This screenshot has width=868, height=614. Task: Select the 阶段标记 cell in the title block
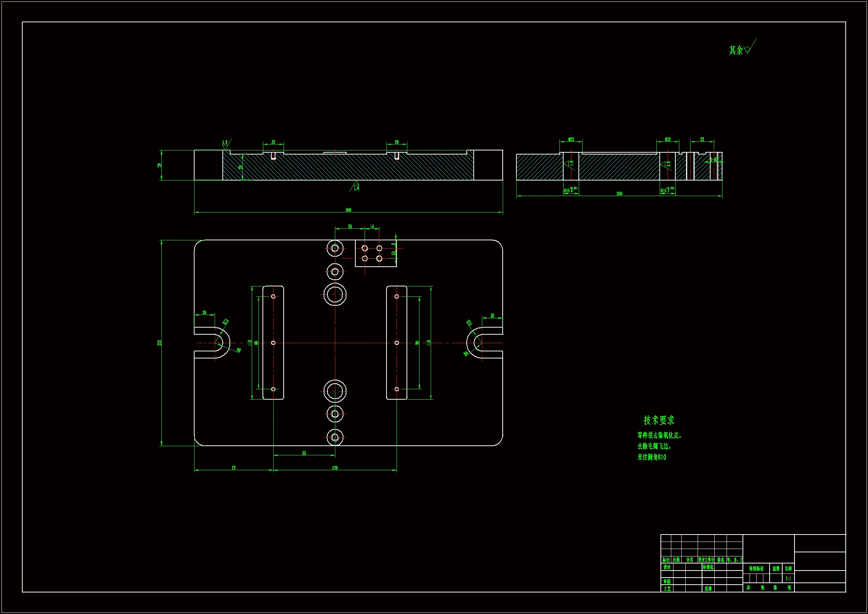(756, 569)
